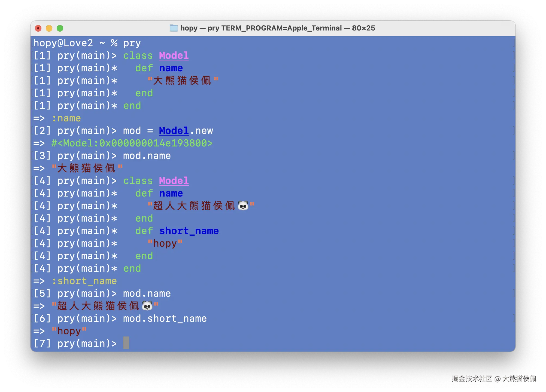Click the gray cursor block at prompt [7]
The width and height of the screenshot is (546, 392).
coord(126,343)
